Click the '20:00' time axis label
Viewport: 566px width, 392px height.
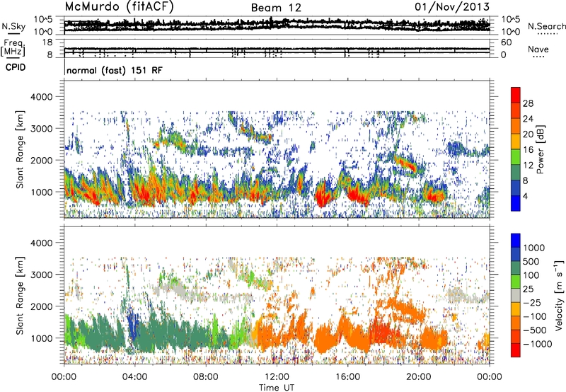click(419, 377)
